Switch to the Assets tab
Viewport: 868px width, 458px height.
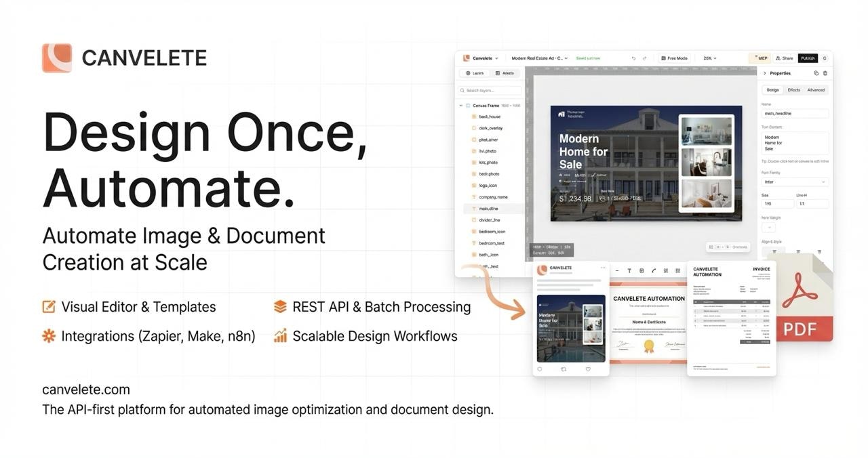(507, 72)
